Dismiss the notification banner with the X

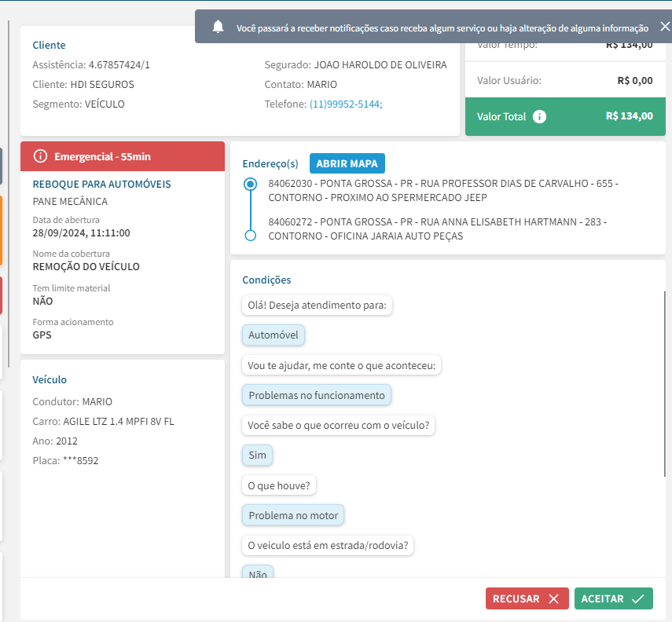coord(665,26)
